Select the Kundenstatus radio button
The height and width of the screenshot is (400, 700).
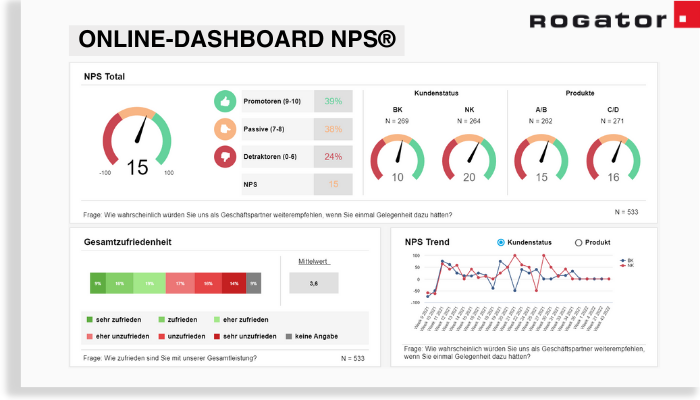click(x=501, y=243)
